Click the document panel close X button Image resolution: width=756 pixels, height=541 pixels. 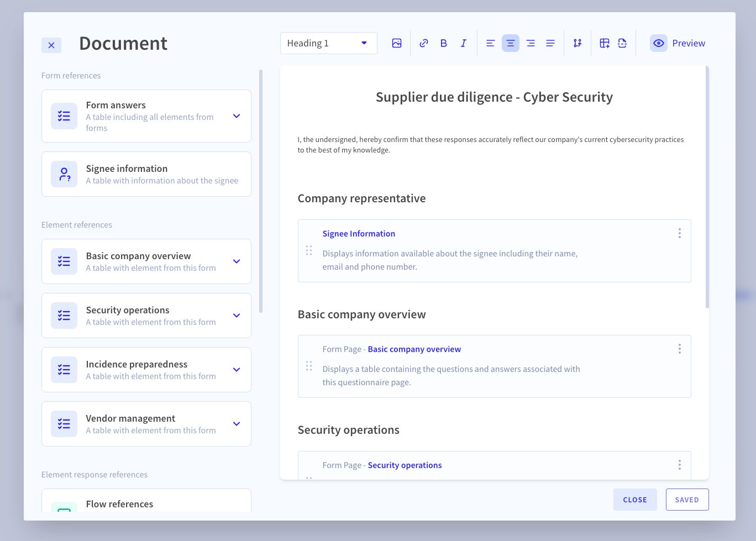tap(51, 45)
